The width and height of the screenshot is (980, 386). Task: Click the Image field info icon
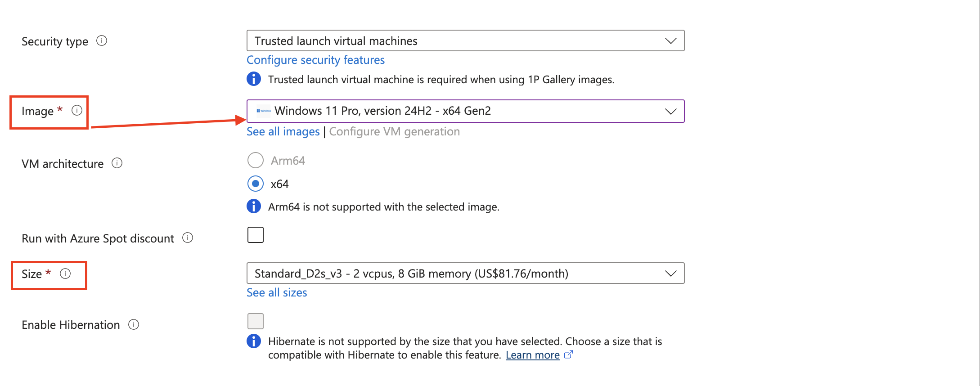(x=77, y=110)
